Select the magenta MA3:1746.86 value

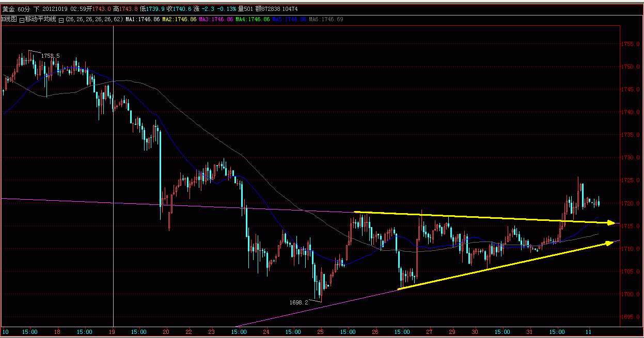(x=216, y=19)
